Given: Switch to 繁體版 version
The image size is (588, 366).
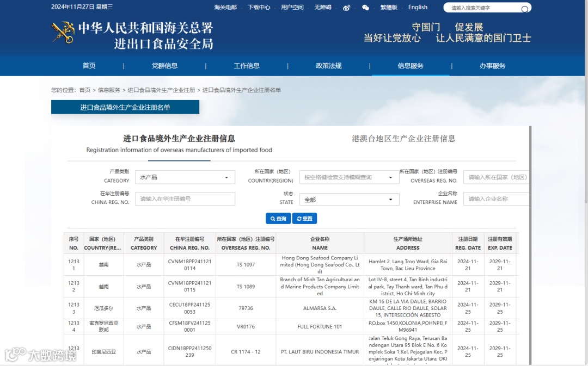Looking at the screenshot, I should pyautogui.click(x=389, y=7).
